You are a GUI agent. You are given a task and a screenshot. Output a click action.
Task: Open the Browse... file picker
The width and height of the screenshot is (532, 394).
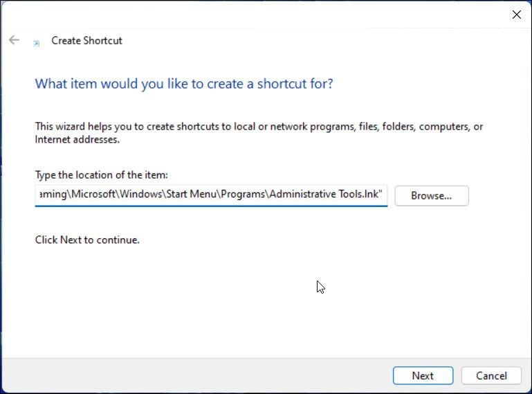coord(432,196)
